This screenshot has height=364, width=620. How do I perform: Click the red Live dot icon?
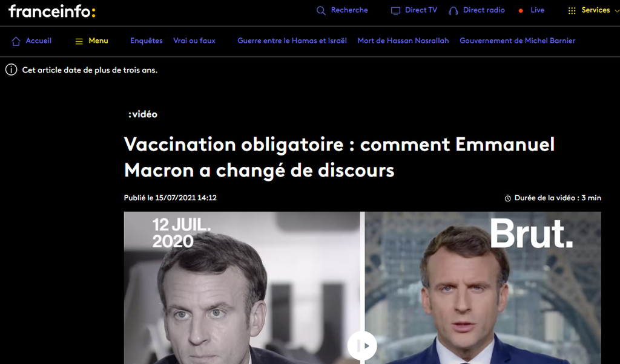pyautogui.click(x=521, y=10)
